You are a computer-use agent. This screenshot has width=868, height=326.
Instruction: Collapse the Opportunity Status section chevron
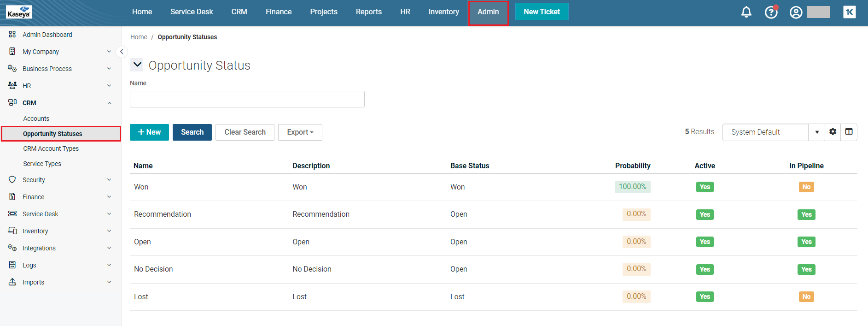[x=137, y=65]
